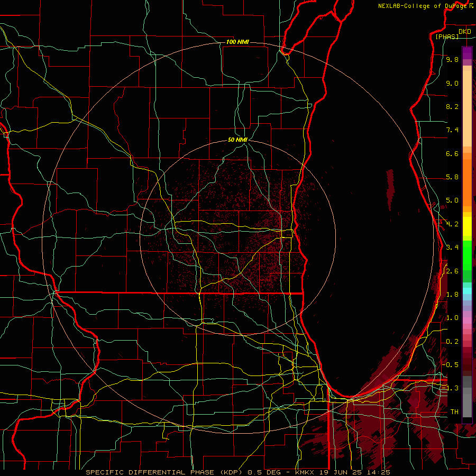Screen dimensions: 476x476
Task: Click the 7.4 value on the color scale
Action: (x=452, y=130)
